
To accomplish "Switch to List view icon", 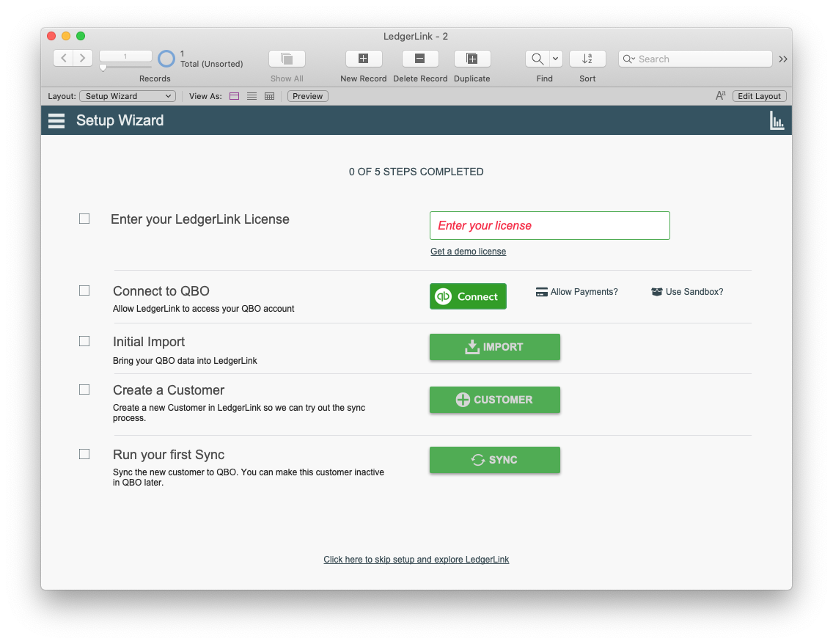I will point(252,96).
